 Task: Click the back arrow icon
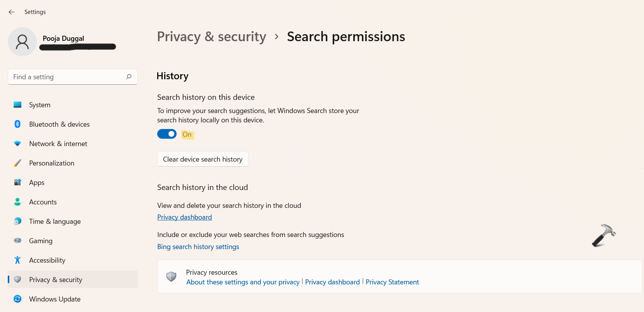point(12,12)
